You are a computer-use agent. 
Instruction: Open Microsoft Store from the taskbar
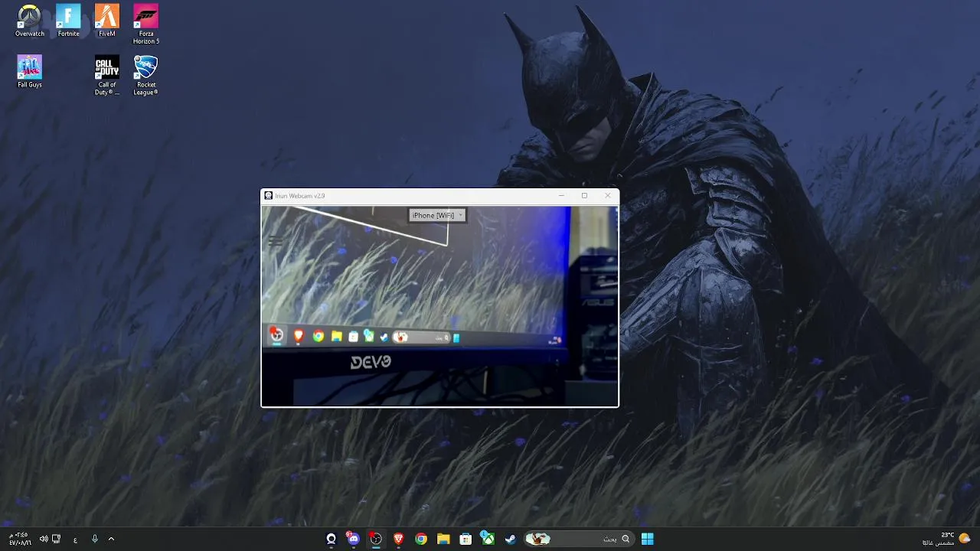(465, 539)
